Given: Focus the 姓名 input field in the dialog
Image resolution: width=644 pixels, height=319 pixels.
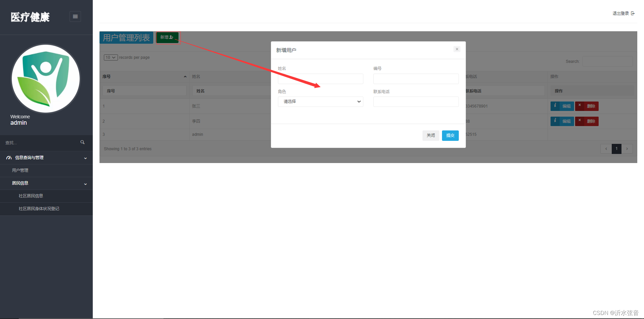Looking at the screenshot, I should [321, 79].
